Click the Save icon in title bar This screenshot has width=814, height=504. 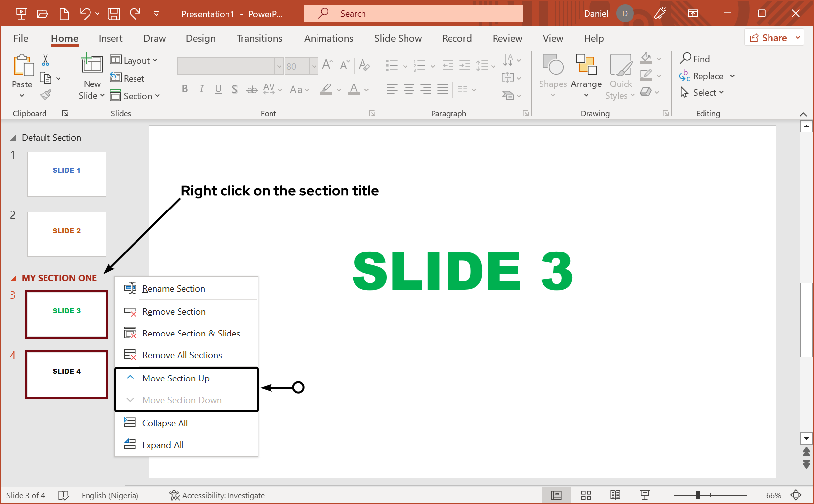[x=114, y=14]
